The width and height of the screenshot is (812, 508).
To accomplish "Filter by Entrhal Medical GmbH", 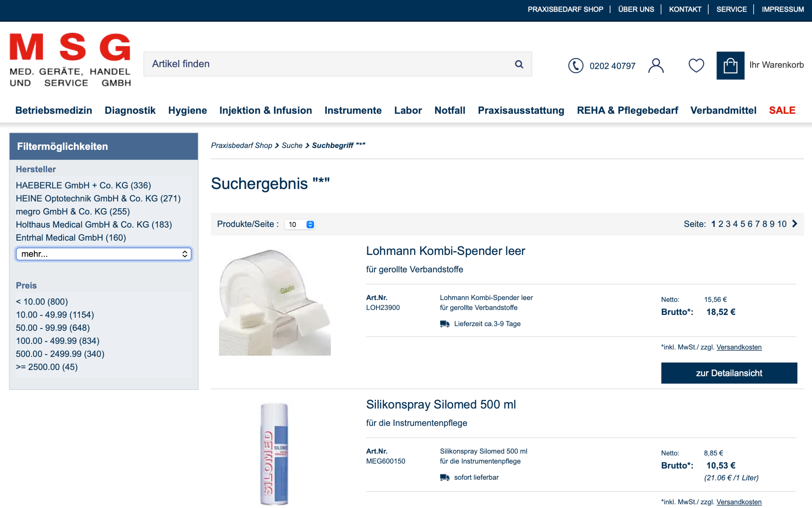I will click(x=71, y=238).
